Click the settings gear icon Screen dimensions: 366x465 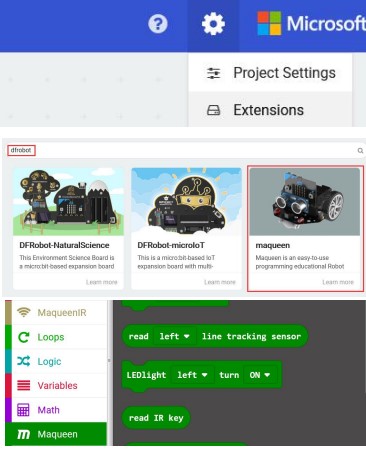click(213, 24)
